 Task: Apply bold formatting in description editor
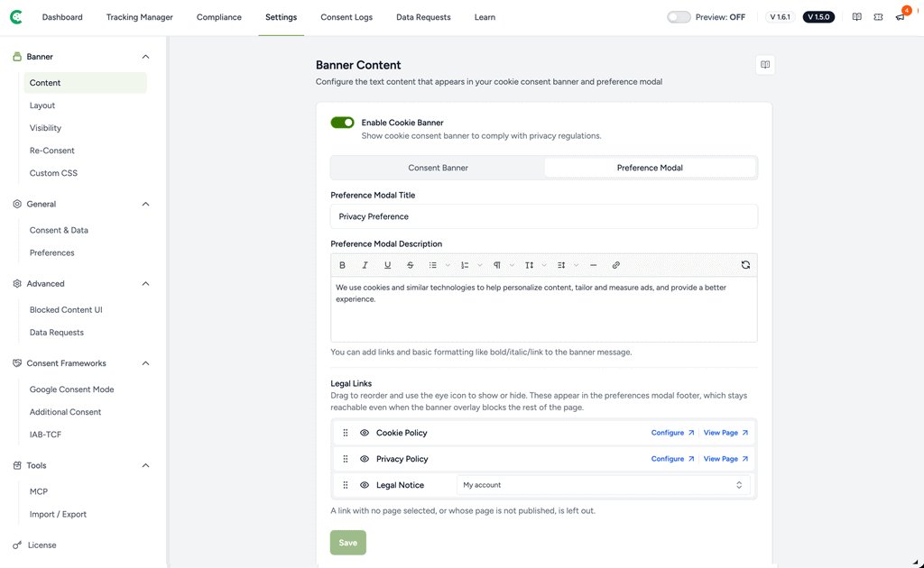(342, 265)
